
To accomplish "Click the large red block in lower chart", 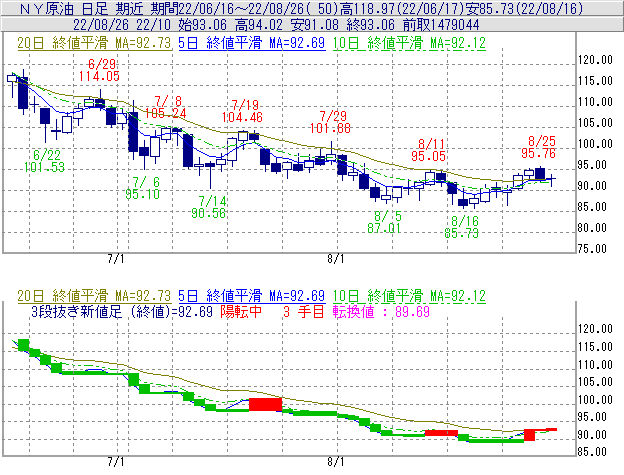I will [265, 404].
